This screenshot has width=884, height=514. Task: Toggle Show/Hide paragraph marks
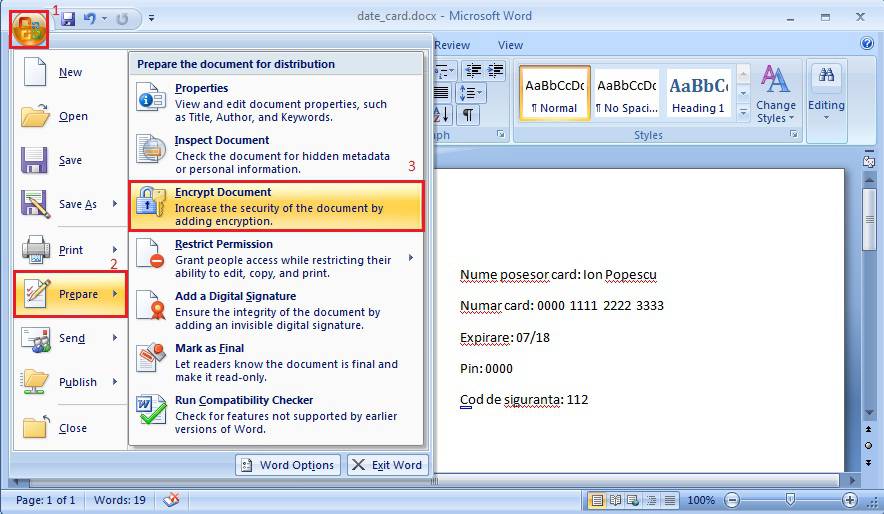click(468, 114)
